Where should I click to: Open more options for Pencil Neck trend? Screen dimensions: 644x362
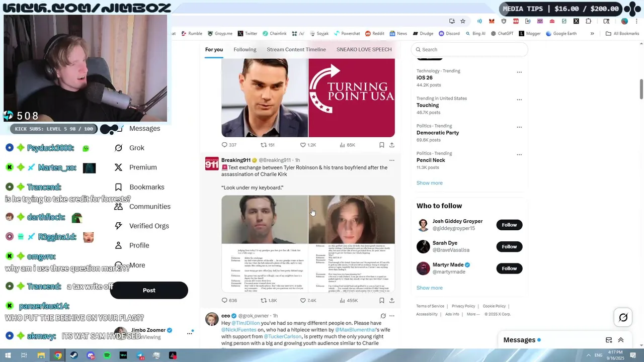point(519,154)
